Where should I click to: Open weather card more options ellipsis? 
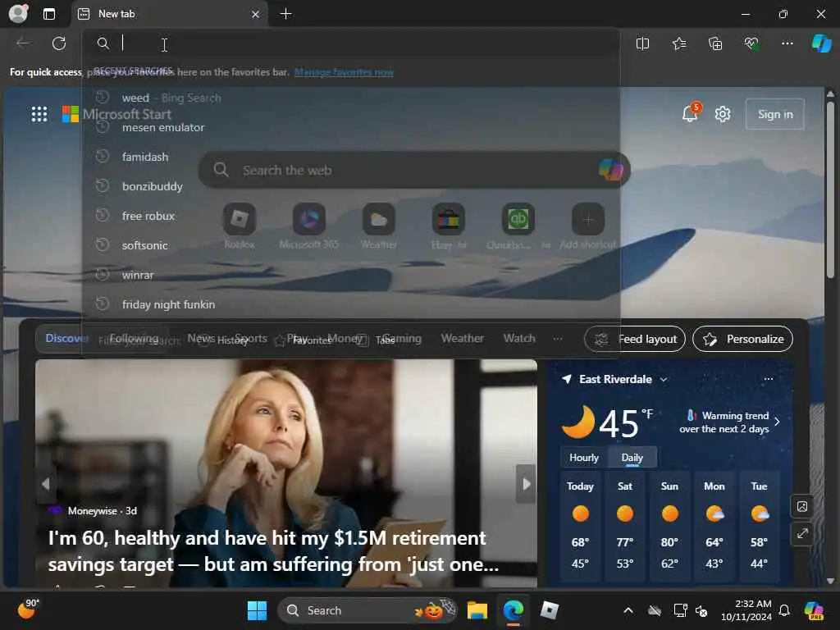[x=768, y=379]
